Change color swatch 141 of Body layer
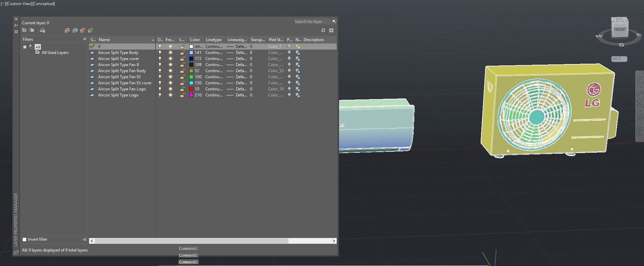644x266 pixels. point(191,53)
